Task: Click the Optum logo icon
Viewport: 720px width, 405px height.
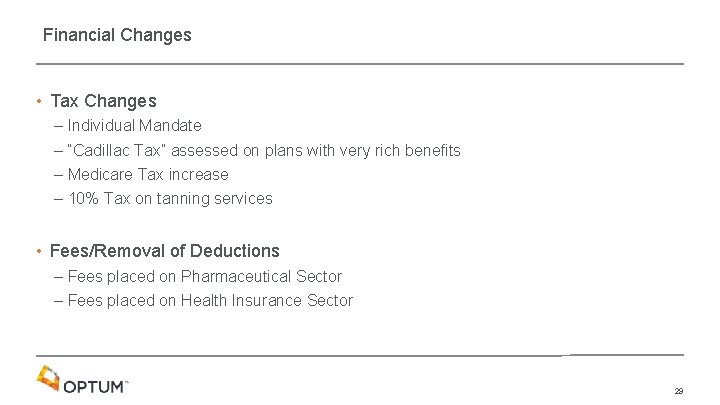Action: point(48,378)
